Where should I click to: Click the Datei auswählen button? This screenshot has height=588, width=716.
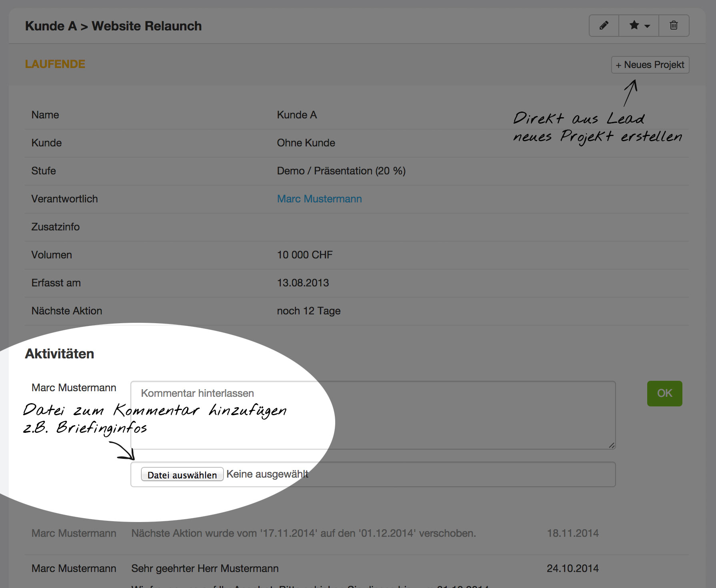[x=182, y=474]
